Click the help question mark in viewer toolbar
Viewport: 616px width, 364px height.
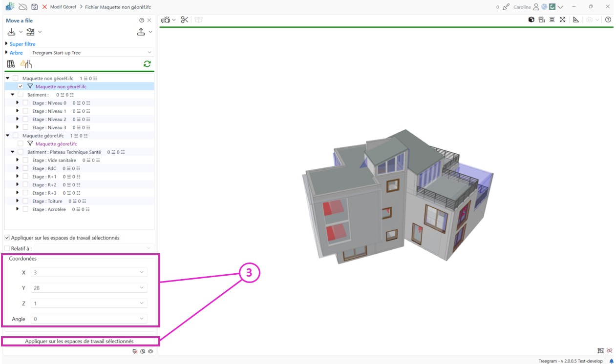[608, 20]
